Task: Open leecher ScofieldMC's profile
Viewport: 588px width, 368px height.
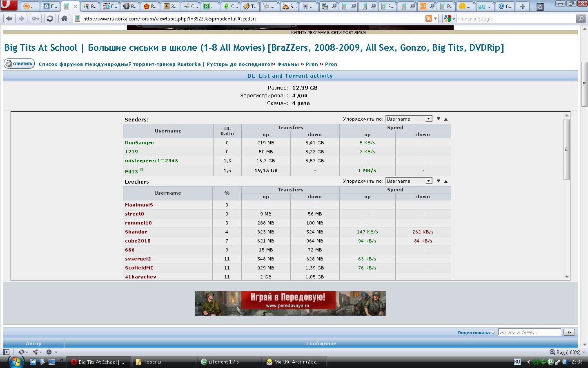Action: 139,268
